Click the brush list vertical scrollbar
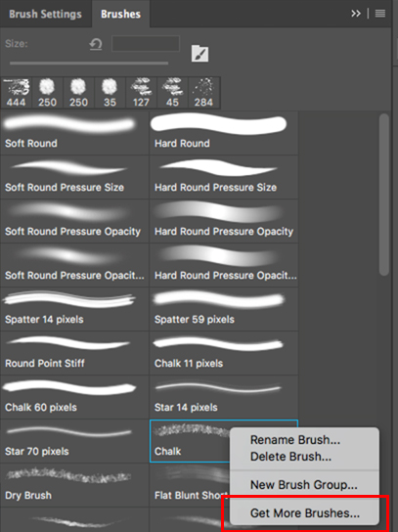The width and height of the screenshot is (398, 532). point(384,195)
